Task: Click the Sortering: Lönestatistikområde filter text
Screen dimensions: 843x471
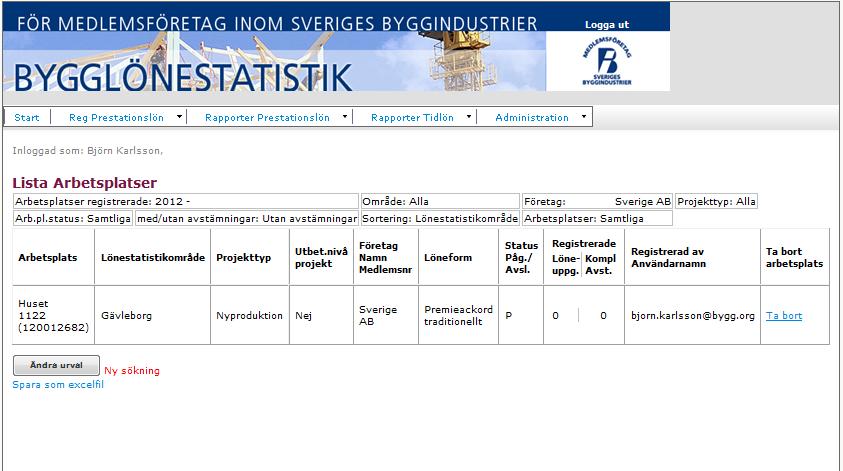Action: pyautogui.click(x=440, y=218)
